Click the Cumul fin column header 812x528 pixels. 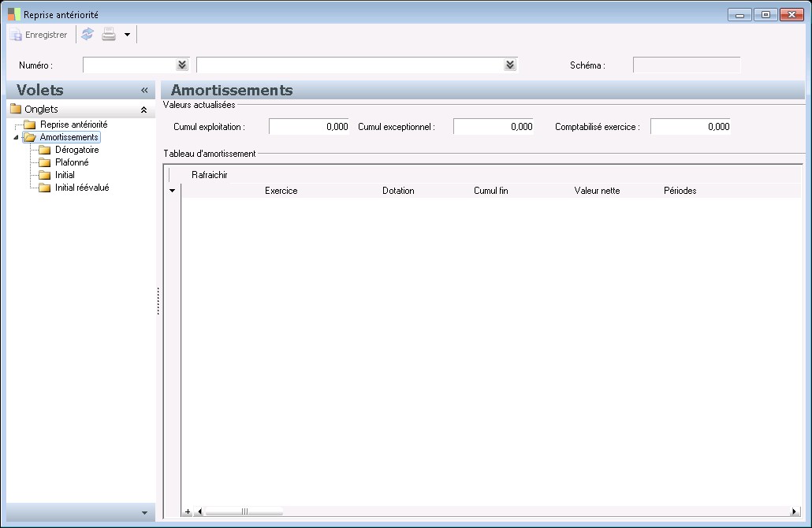(x=491, y=191)
